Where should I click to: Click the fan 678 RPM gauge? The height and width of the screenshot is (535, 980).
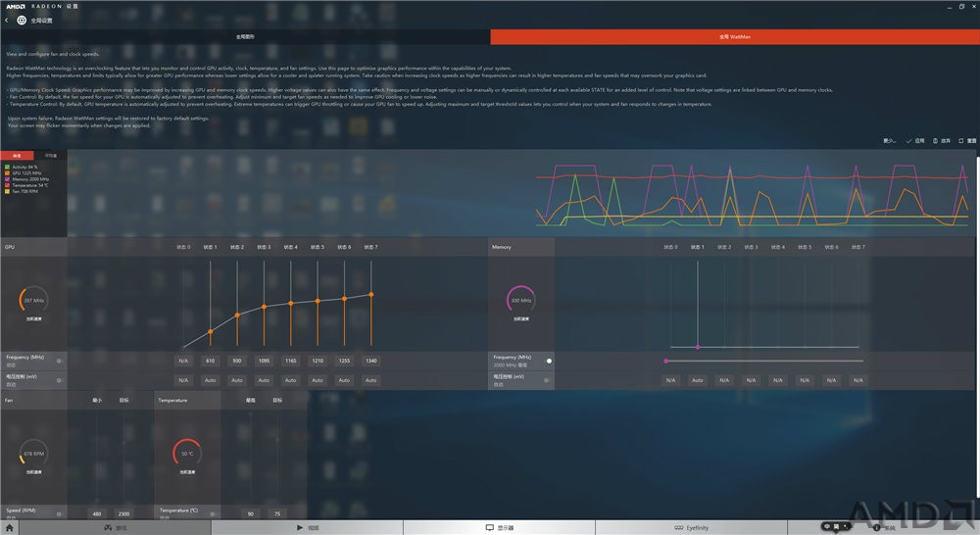coord(33,453)
